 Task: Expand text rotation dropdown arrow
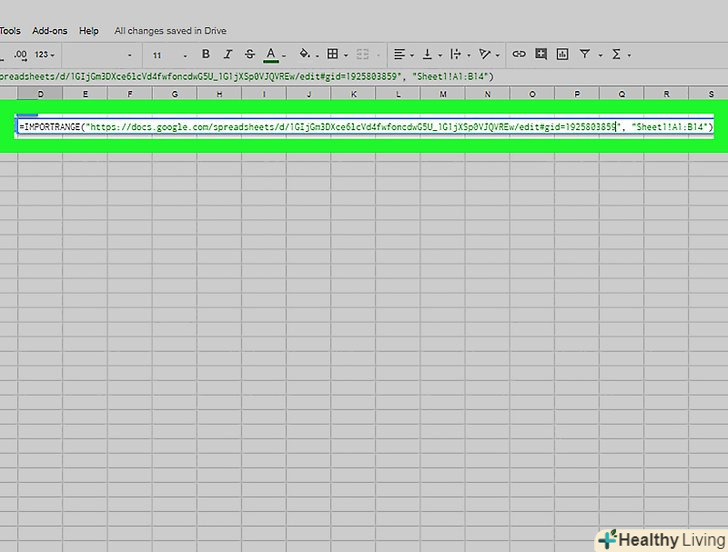click(498, 55)
